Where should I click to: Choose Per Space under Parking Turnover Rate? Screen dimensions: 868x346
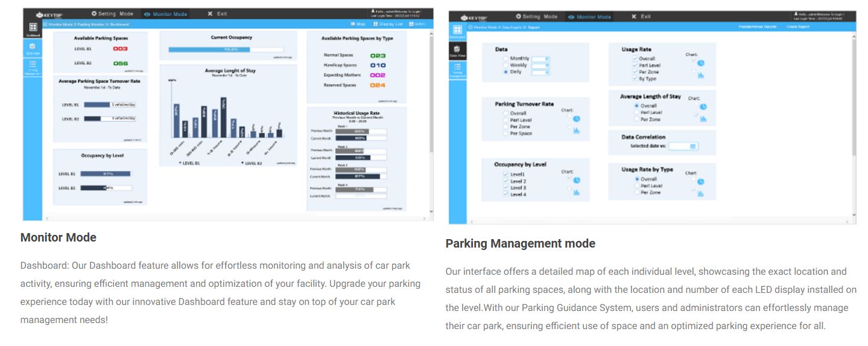(x=505, y=133)
